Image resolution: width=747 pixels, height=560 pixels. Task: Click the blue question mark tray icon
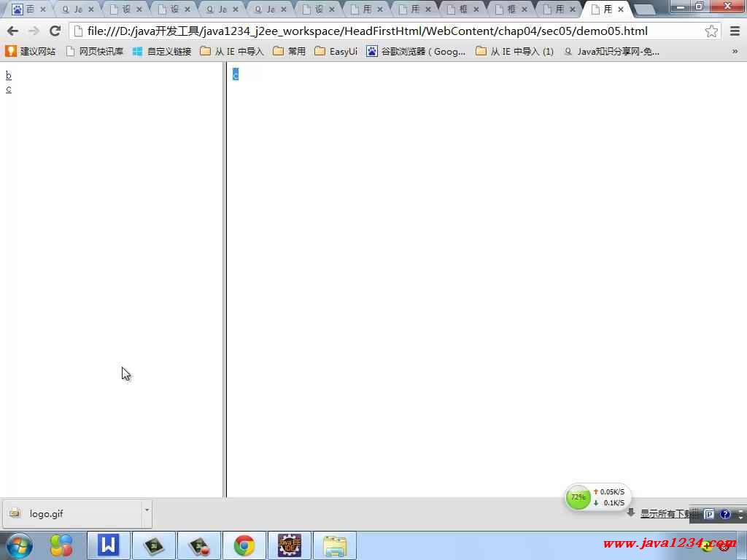coord(724,514)
